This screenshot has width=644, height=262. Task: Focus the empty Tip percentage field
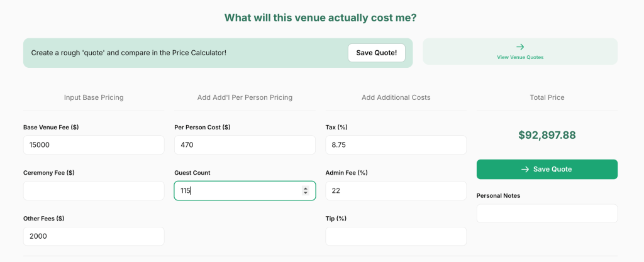pyautogui.click(x=396, y=236)
